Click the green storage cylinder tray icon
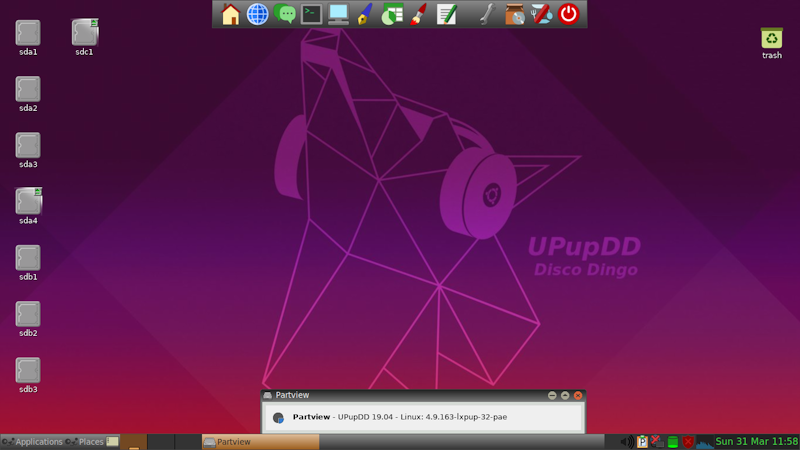 click(673, 442)
